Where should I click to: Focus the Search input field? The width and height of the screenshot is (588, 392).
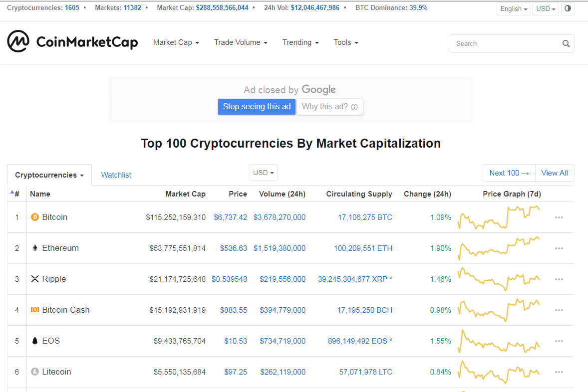504,44
